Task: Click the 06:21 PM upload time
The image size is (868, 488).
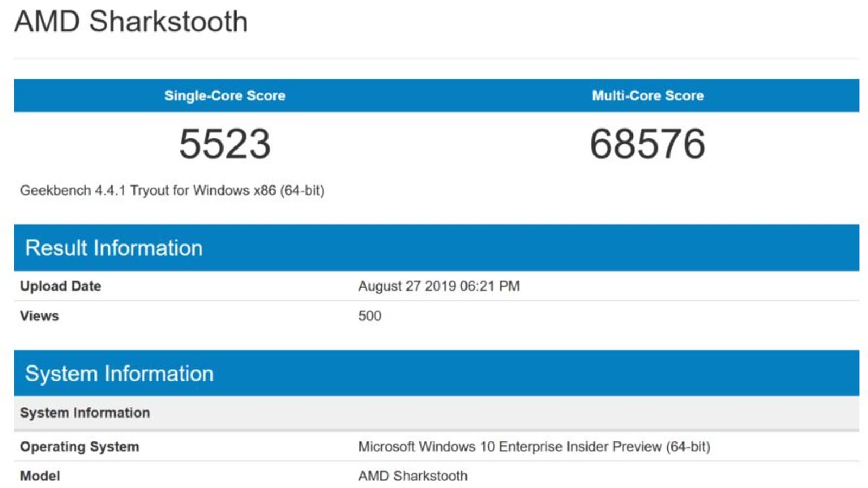Action: point(489,286)
